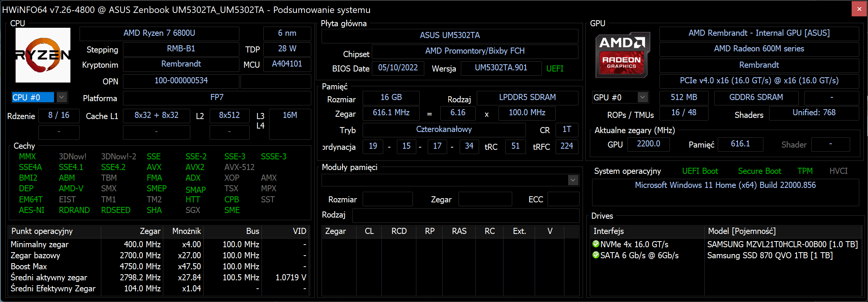Image resolution: width=868 pixels, height=302 pixels.
Task: Click the 512 MB GPU memory value
Action: click(684, 97)
